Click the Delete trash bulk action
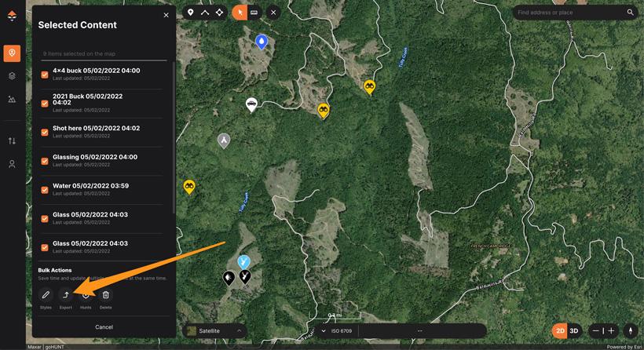This screenshot has width=644, height=350. [105, 294]
